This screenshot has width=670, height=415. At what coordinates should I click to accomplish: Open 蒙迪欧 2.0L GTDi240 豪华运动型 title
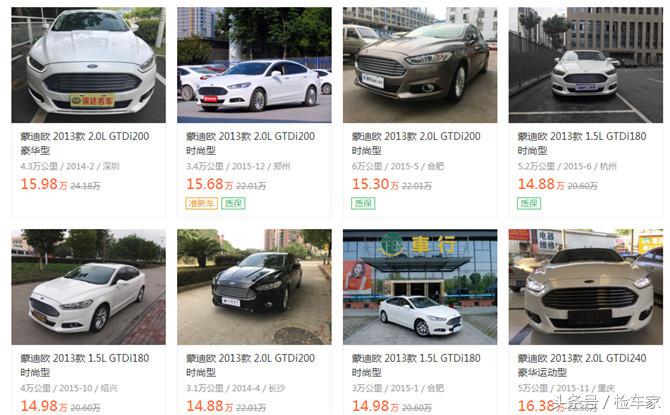[x=582, y=365]
